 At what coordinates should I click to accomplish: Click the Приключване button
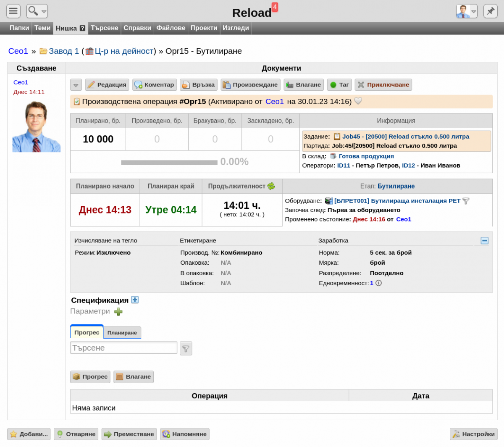tap(383, 85)
